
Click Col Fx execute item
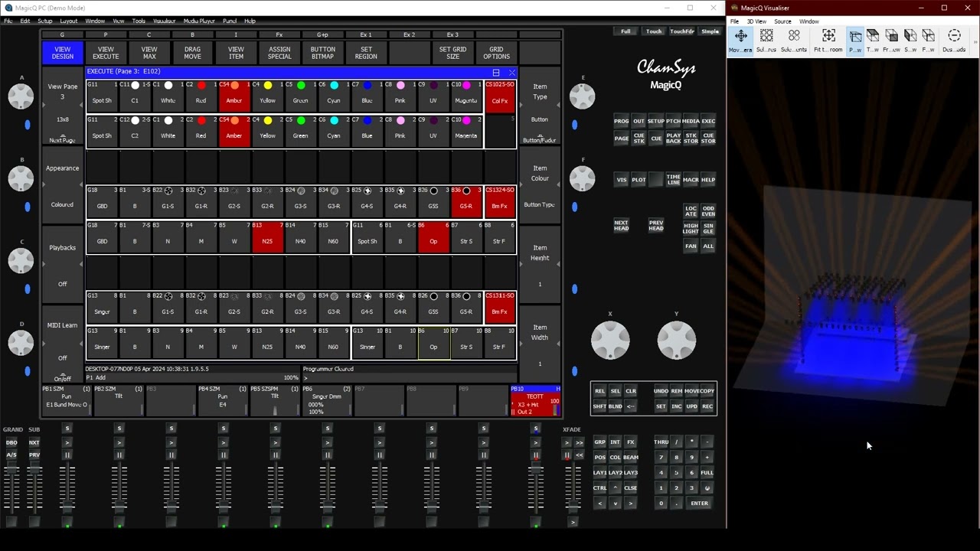[x=500, y=95]
